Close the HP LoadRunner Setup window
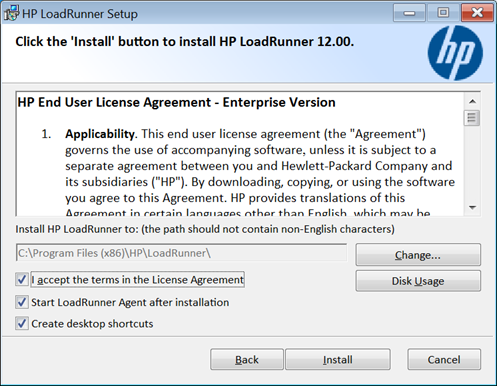 (477, 13)
